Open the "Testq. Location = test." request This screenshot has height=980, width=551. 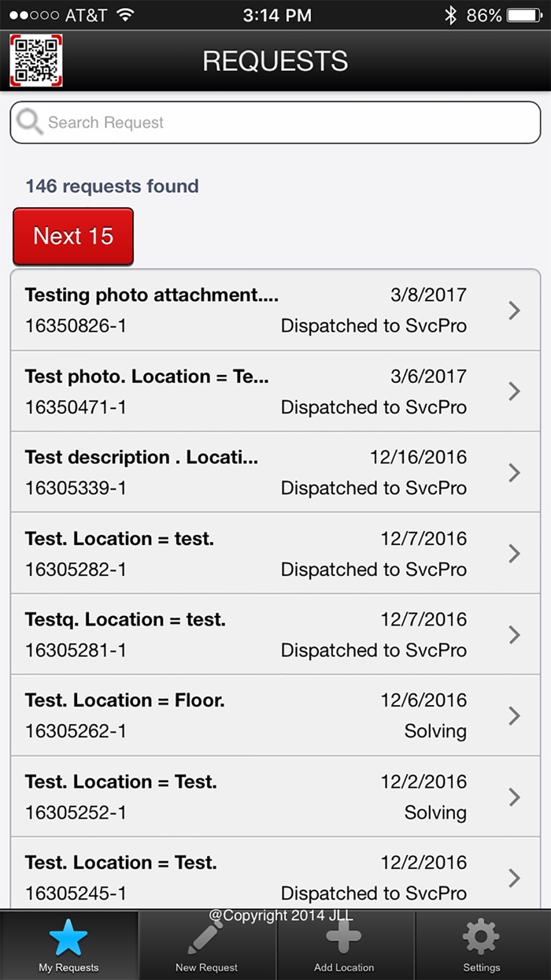point(126,620)
